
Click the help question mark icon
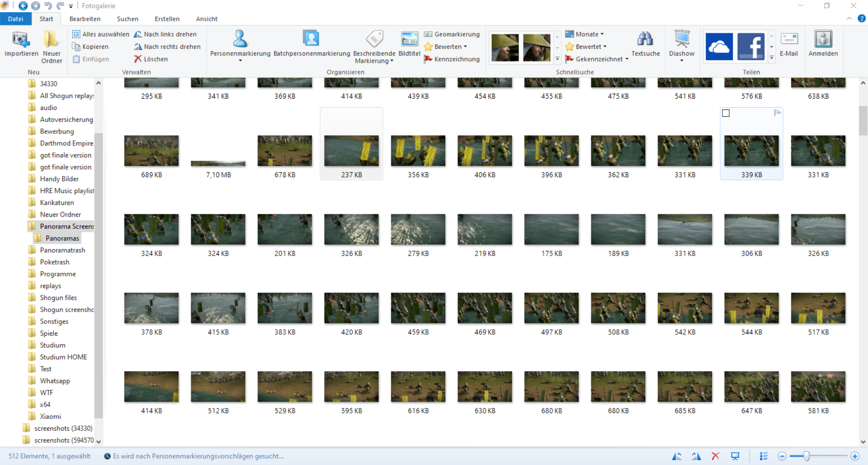pos(862,19)
